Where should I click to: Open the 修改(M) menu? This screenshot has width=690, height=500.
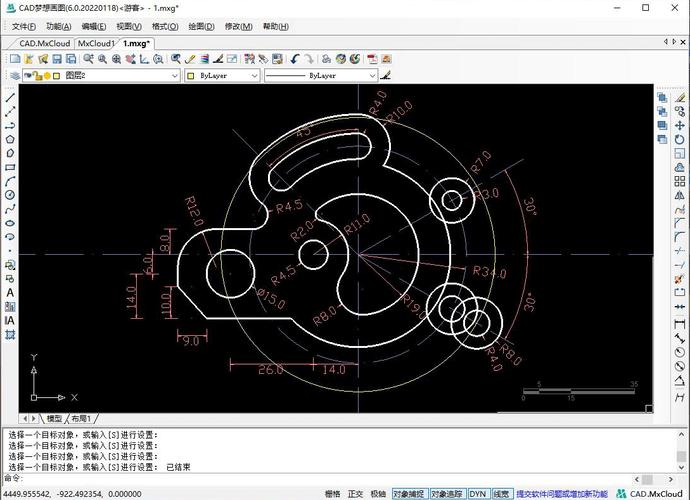point(239,26)
